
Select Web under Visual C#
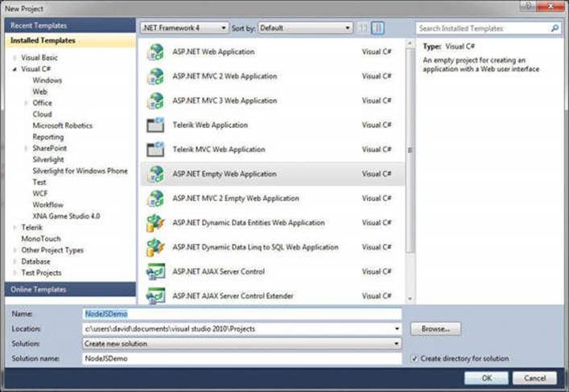pyautogui.click(x=40, y=92)
